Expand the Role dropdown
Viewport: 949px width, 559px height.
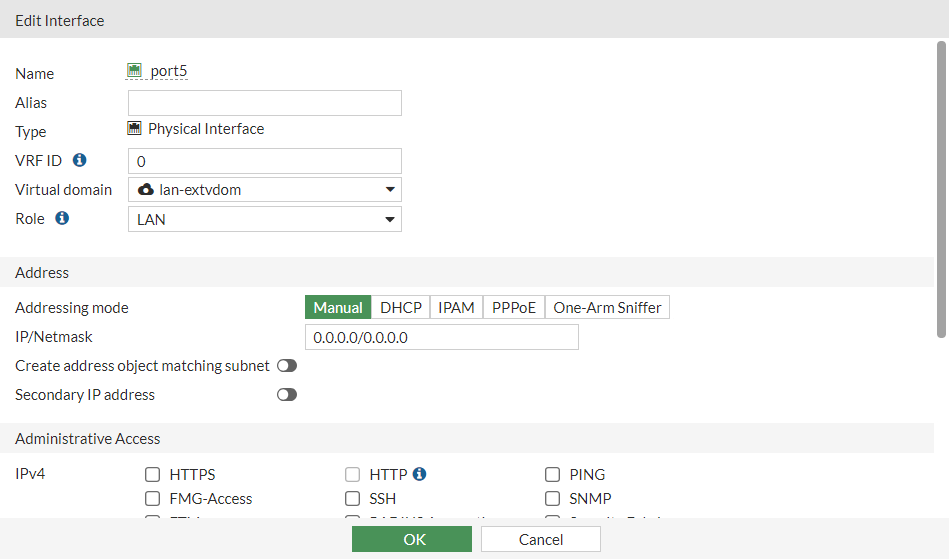(x=265, y=219)
